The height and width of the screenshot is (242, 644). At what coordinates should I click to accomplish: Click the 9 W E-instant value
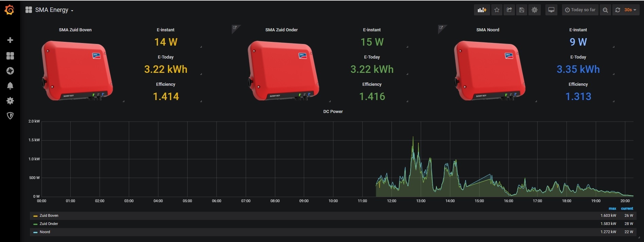click(578, 42)
